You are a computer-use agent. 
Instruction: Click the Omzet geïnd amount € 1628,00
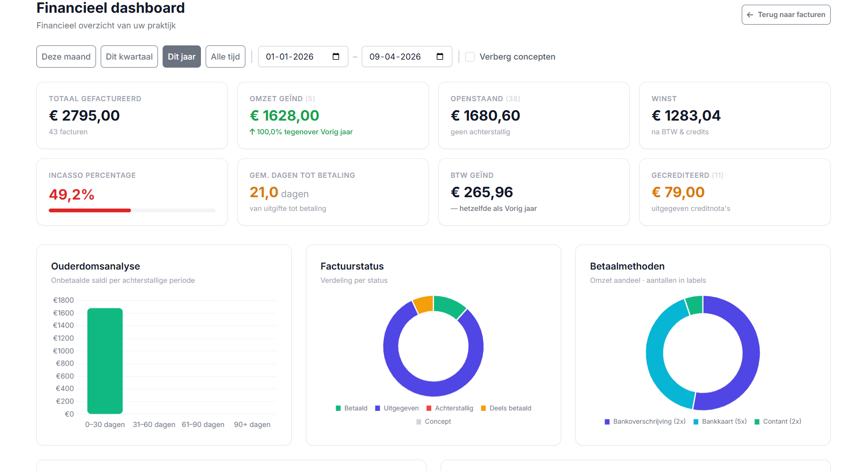[284, 115]
